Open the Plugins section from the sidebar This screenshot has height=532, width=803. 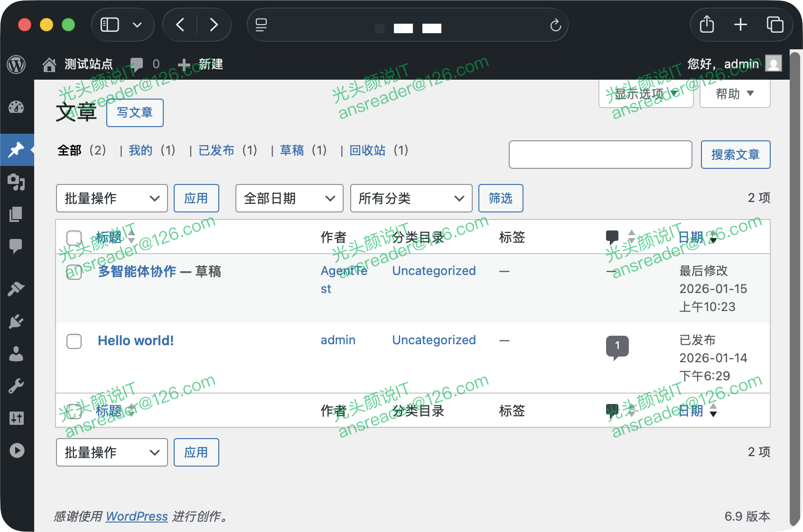(x=17, y=321)
